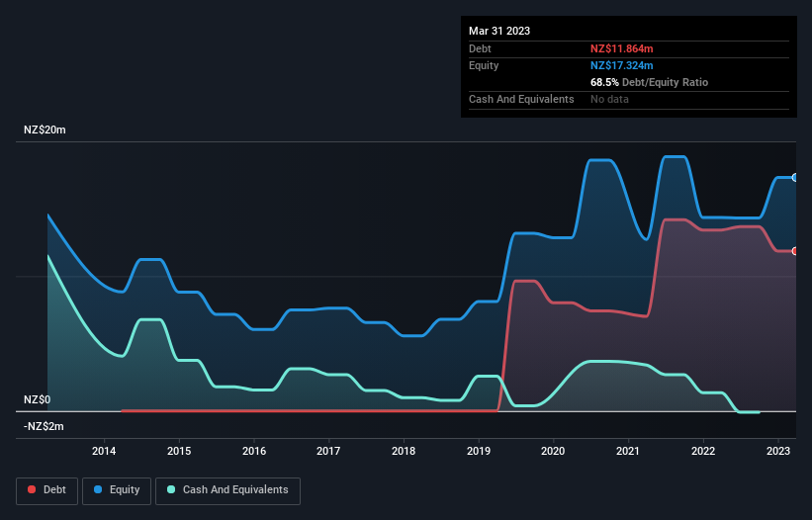Click the 2021 x-axis label
This screenshot has height=520, width=812.
point(628,451)
